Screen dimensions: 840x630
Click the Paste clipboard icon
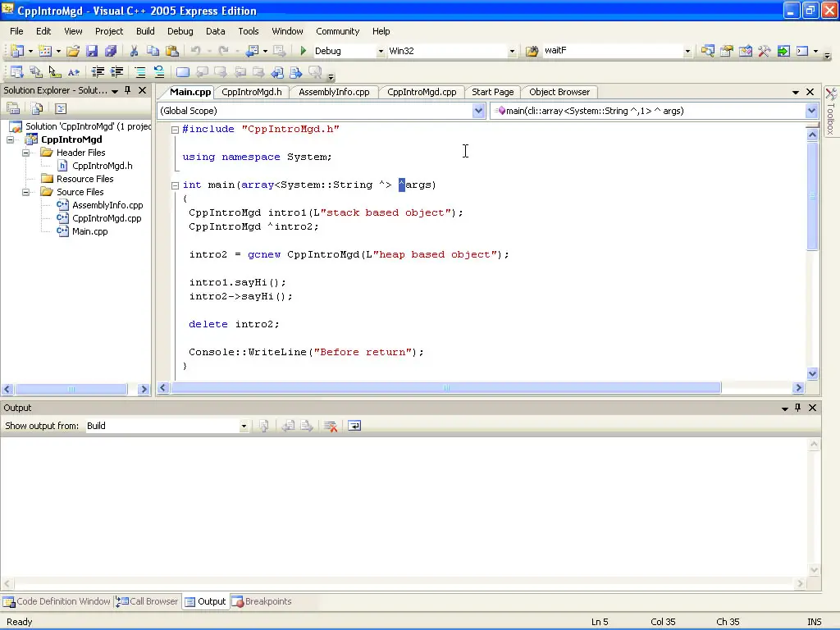(x=172, y=51)
